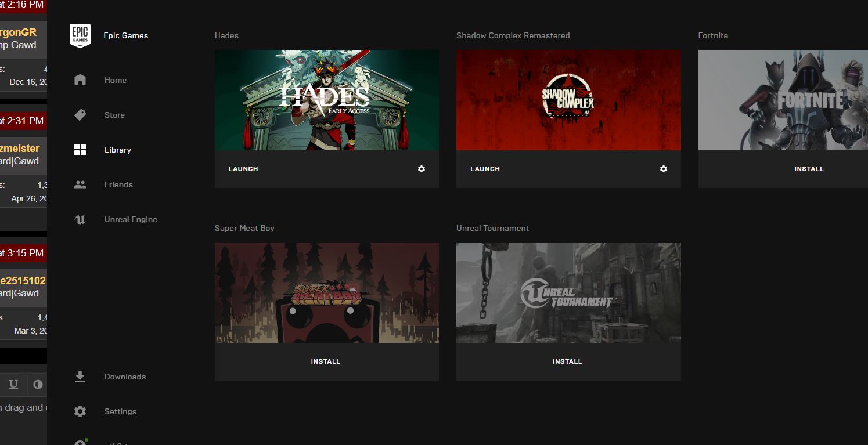Click the Unreal Tournament cover image

[568, 292]
